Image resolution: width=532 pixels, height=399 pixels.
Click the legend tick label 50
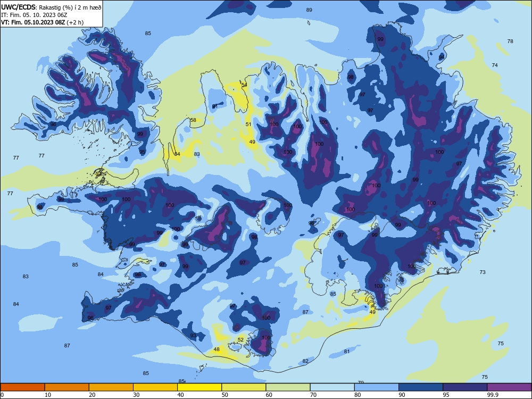225,395
